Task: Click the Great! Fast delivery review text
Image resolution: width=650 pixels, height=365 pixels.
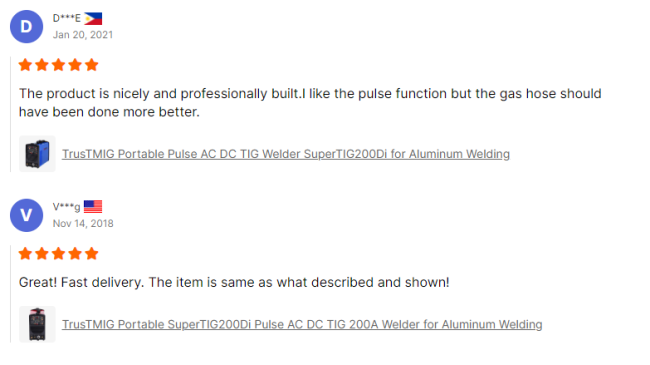Action: click(x=234, y=282)
